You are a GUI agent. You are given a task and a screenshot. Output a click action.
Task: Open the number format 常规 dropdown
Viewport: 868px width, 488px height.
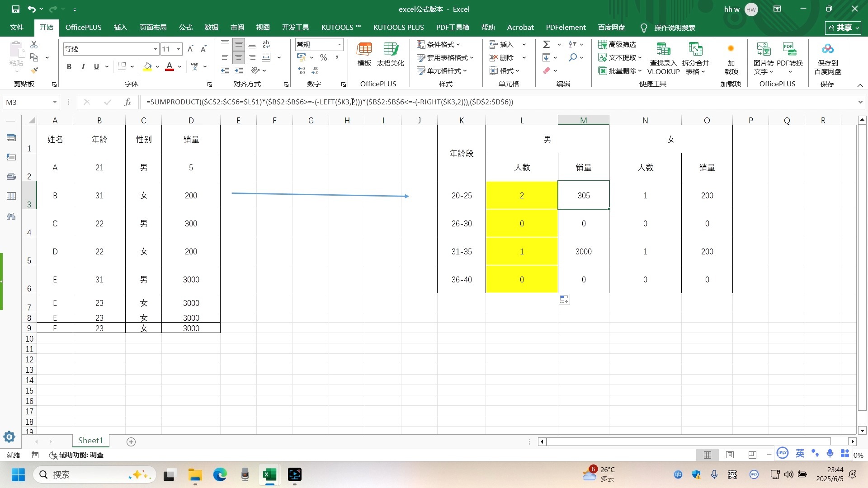[340, 44]
